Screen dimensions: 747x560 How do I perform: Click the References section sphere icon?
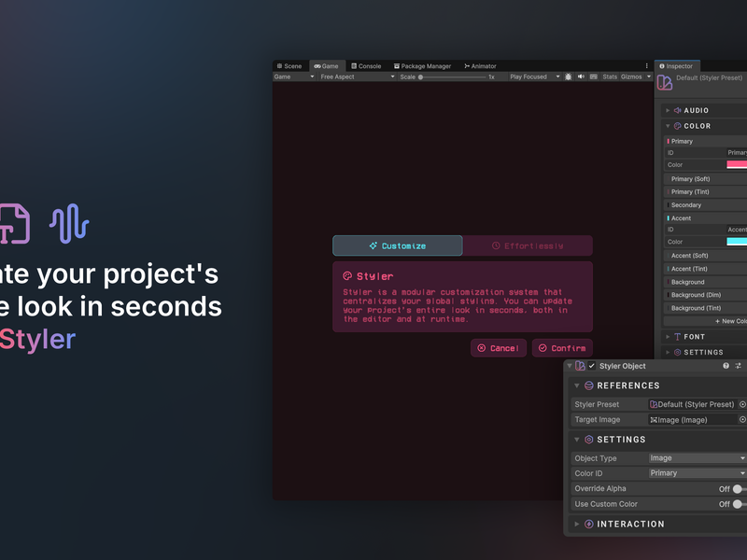coord(589,385)
